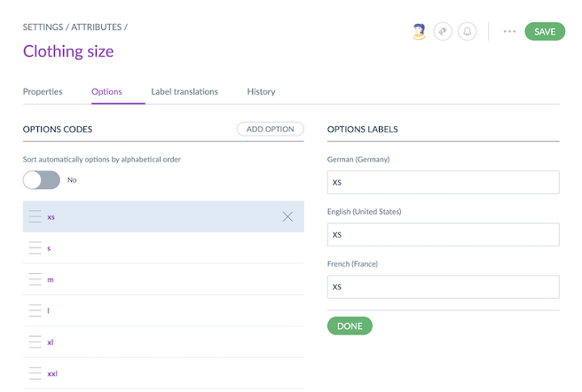Viewport: 582px width, 392px height.
Task: Click the drag handle beside option xl
Action: (x=35, y=341)
